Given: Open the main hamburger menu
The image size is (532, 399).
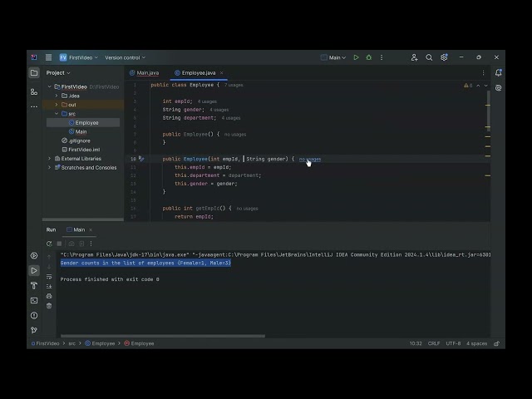Looking at the screenshot, I should click(x=48, y=57).
